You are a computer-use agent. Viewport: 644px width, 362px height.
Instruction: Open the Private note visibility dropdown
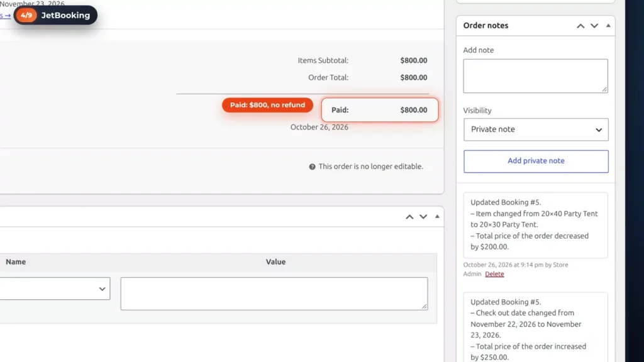pos(536,129)
